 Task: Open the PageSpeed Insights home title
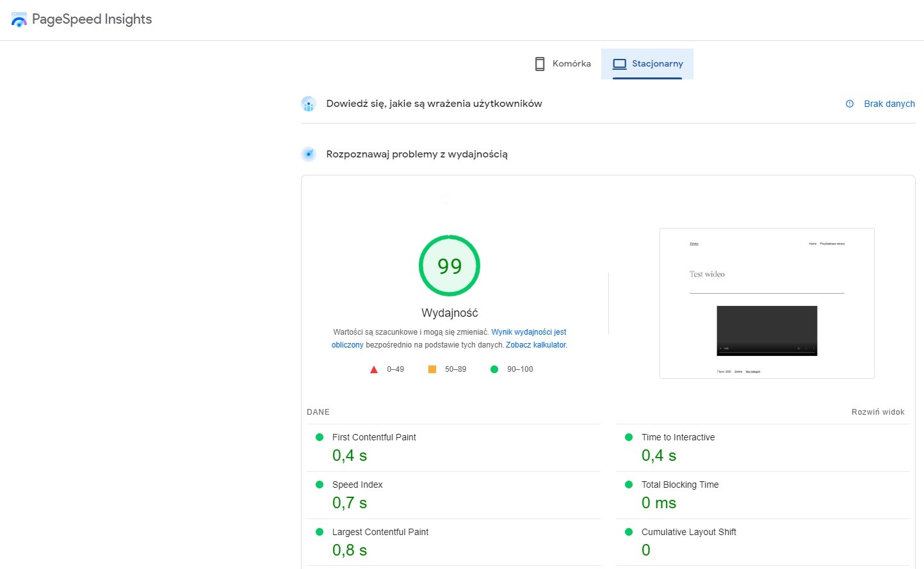click(x=92, y=19)
